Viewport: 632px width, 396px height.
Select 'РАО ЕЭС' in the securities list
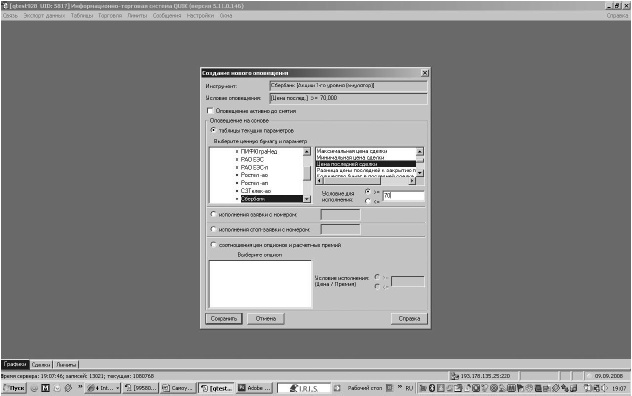(252, 159)
